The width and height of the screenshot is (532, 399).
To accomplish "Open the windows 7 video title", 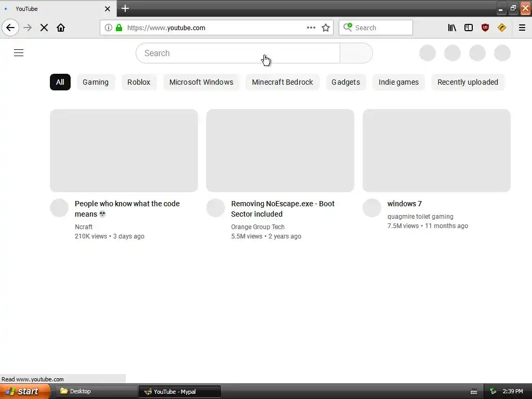I will tap(404, 204).
